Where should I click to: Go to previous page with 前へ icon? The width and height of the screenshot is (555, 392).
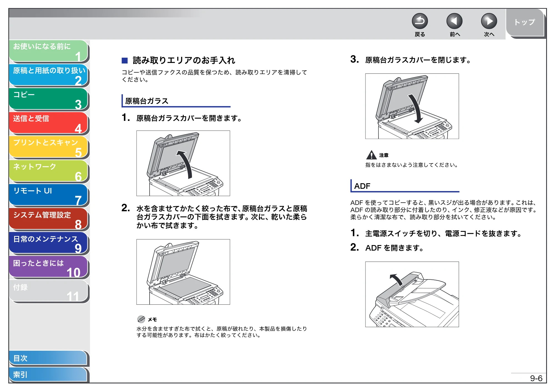[x=454, y=21]
